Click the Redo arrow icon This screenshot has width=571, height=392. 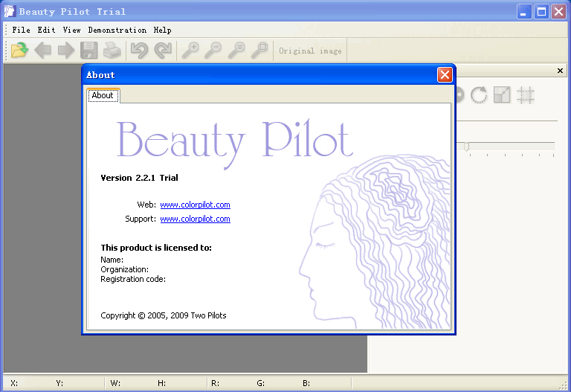click(x=163, y=50)
